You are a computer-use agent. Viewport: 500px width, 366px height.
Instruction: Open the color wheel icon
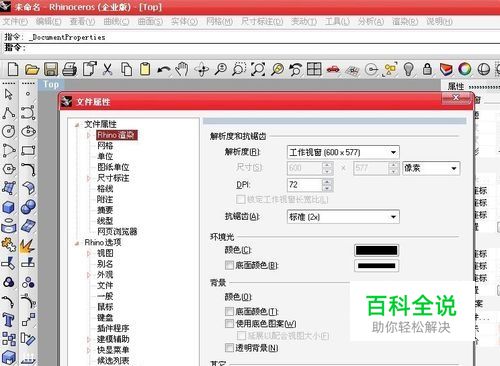(x=465, y=69)
